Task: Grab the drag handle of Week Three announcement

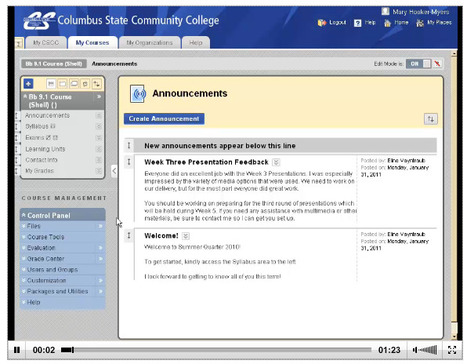Action: [x=129, y=162]
